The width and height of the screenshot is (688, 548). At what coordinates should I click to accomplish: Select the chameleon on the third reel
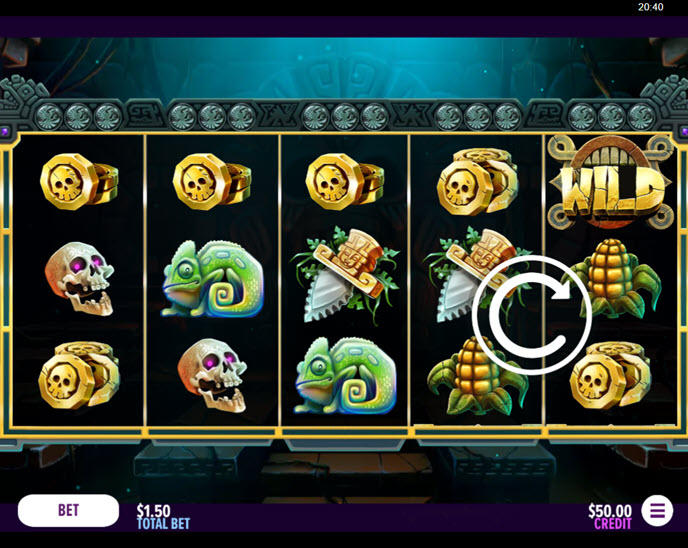pyautogui.click(x=346, y=376)
